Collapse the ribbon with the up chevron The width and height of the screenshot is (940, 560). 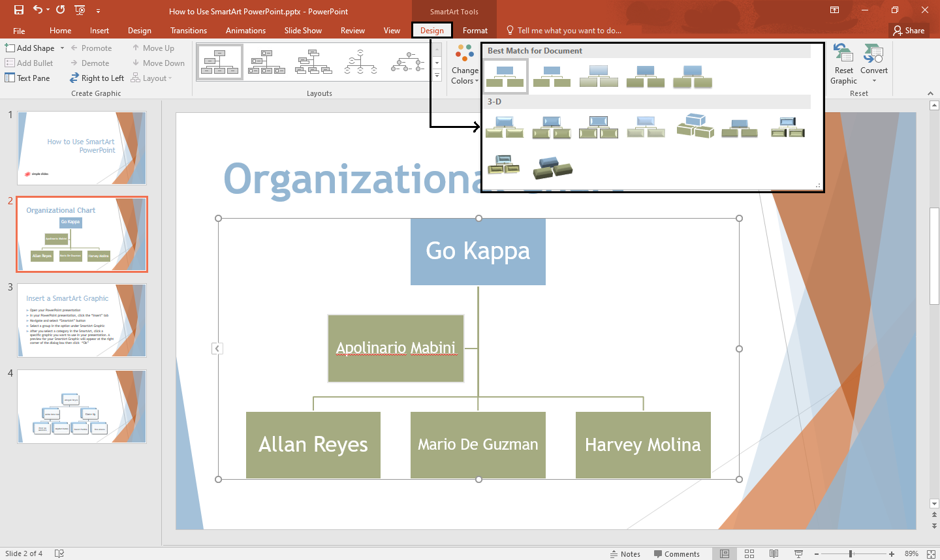[x=930, y=93]
